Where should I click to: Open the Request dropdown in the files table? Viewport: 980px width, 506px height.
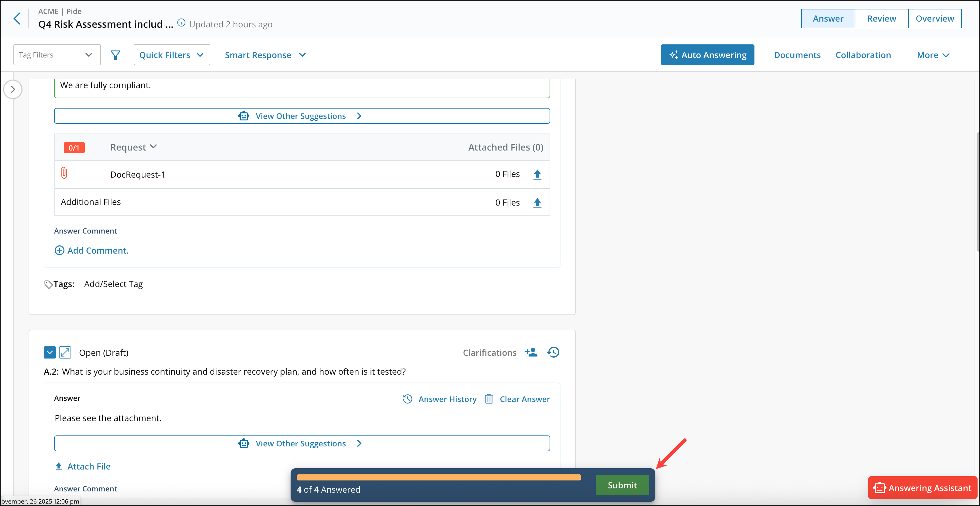(x=133, y=147)
